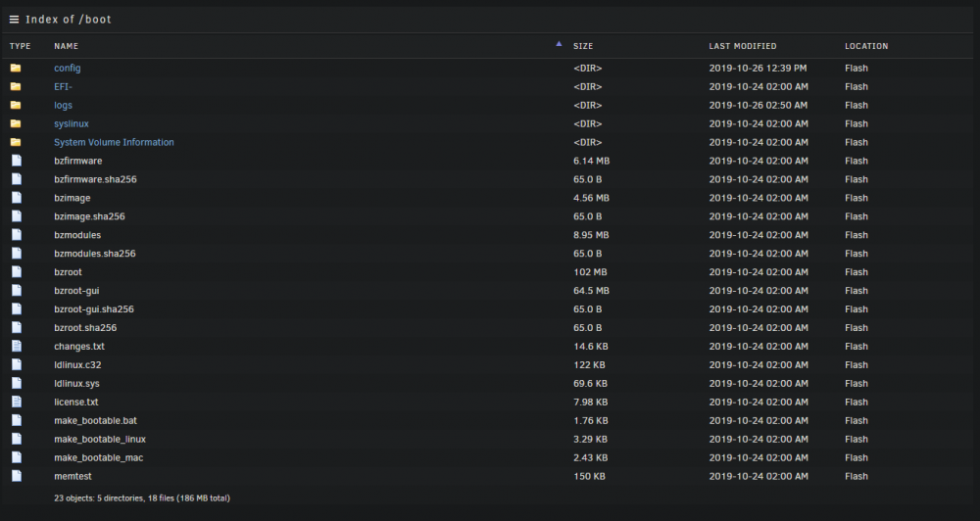Click the ldlinux.sys file name
Viewport: 980px width, 521px height.
click(x=76, y=384)
